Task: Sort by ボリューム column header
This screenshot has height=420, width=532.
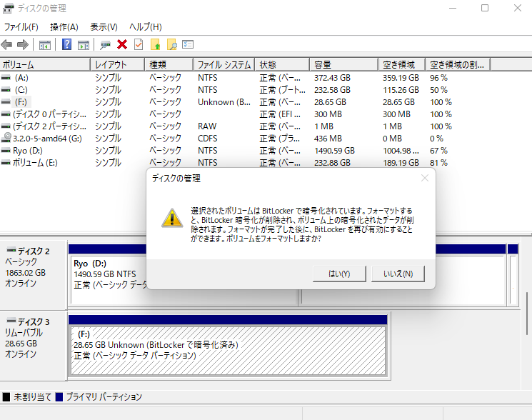Action: [x=45, y=64]
